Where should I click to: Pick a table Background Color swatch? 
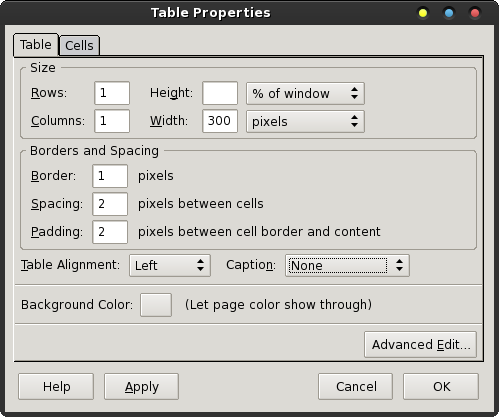click(x=156, y=305)
